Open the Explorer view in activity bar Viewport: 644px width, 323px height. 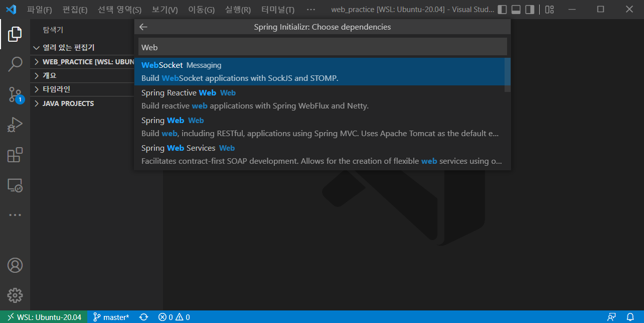pyautogui.click(x=15, y=34)
